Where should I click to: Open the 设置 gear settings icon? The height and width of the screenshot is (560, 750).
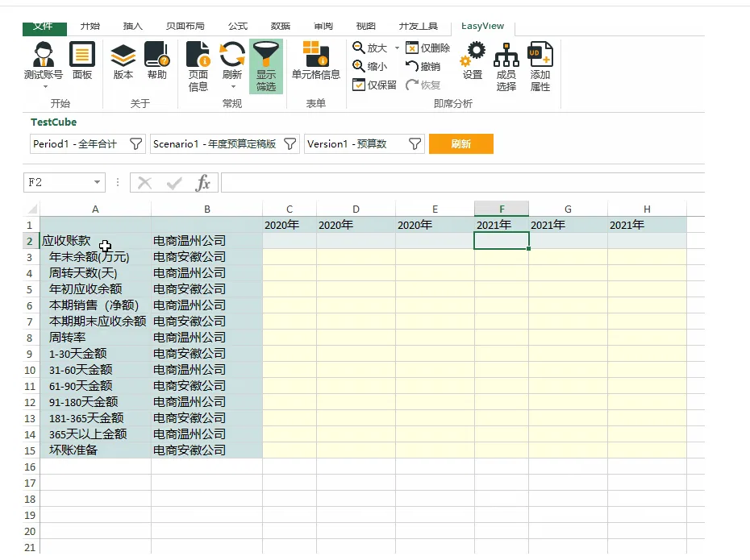coord(473,54)
